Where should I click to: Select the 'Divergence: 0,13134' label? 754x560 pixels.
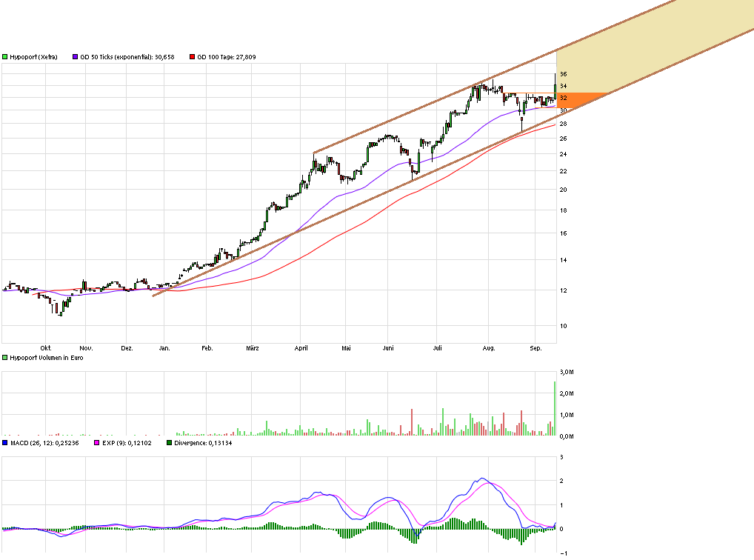[x=203, y=443]
